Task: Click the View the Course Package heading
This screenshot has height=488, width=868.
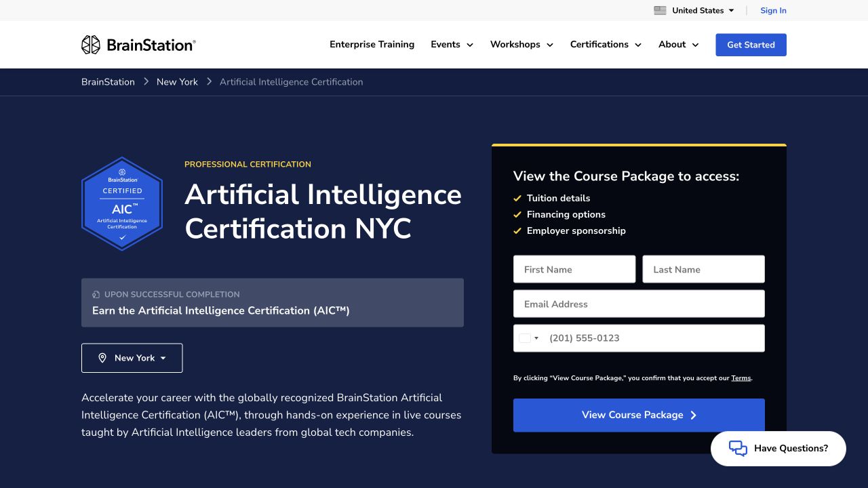Action: 626,176
